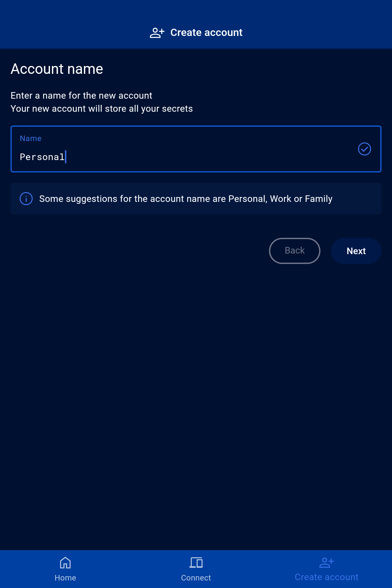Click "Enter a name for the new account" text
Screen dimensions: 392x588
point(81,95)
